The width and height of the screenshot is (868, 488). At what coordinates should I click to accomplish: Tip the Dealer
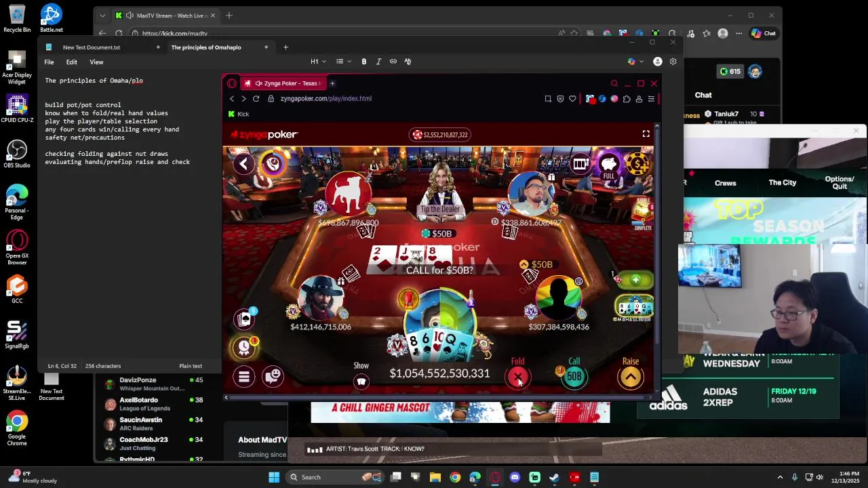tap(440, 209)
